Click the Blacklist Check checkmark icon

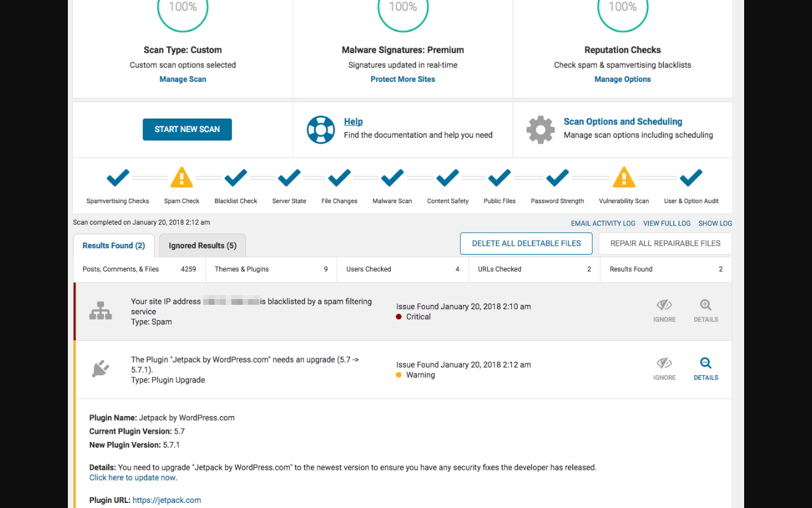point(236,177)
